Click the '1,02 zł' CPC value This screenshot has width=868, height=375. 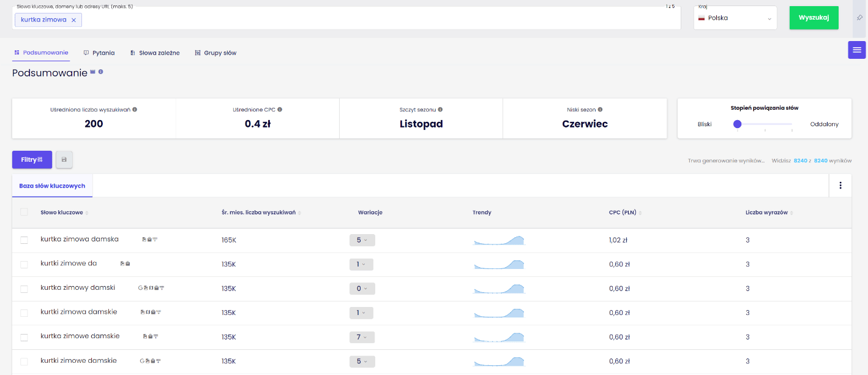[x=618, y=240]
